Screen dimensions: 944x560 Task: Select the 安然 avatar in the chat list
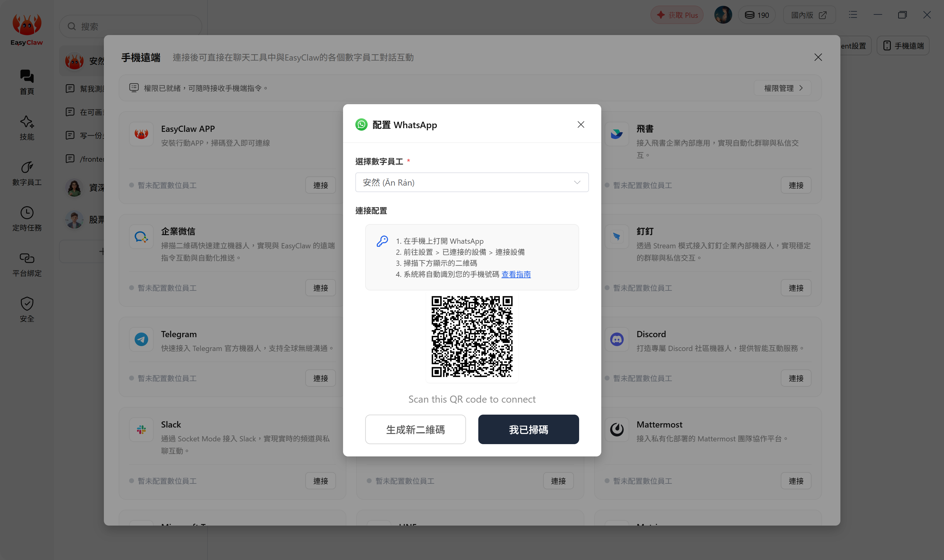tap(74, 61)
